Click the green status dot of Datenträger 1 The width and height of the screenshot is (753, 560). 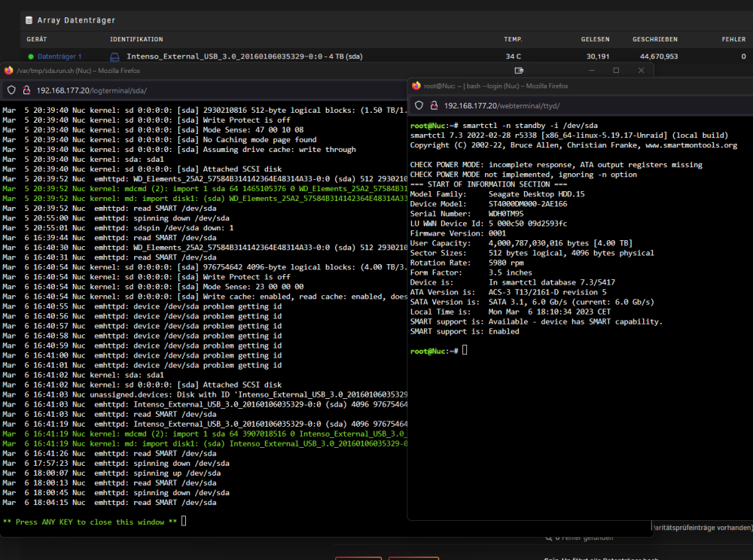pyautogui.click(x=31, y=56)
